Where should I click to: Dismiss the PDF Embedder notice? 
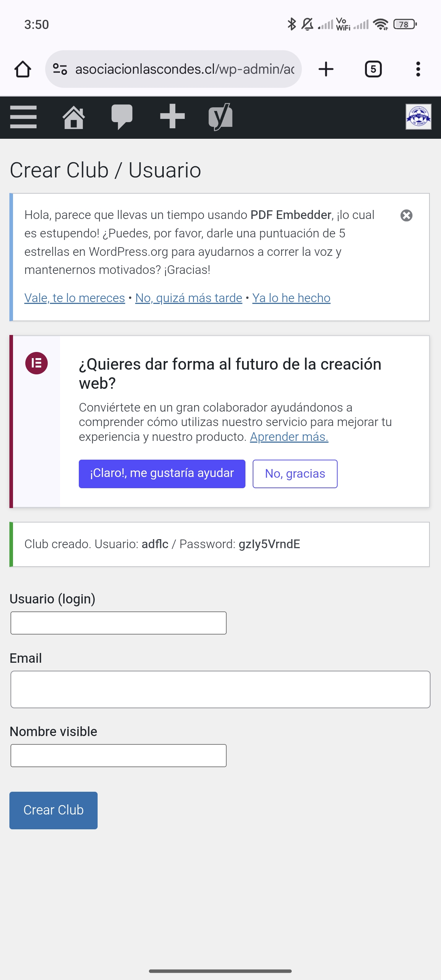pos(406,216)
